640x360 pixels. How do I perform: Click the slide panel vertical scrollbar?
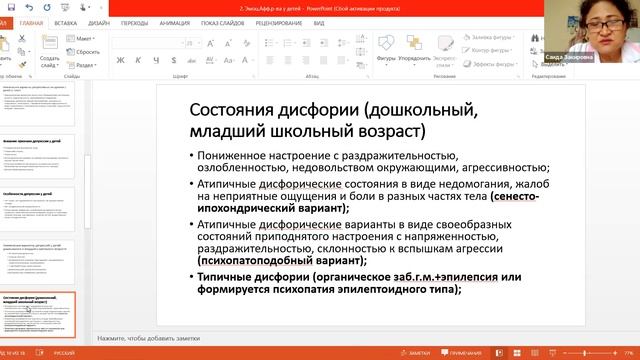coord(87,192)
